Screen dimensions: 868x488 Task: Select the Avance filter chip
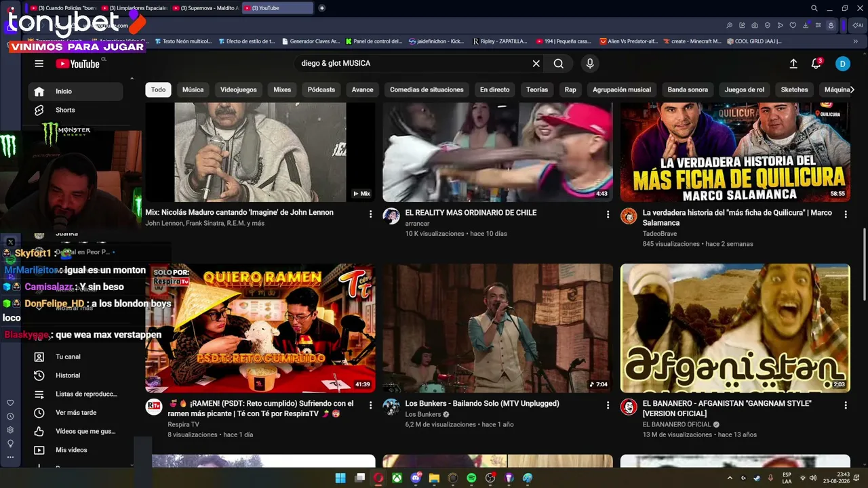coord(362,89)
